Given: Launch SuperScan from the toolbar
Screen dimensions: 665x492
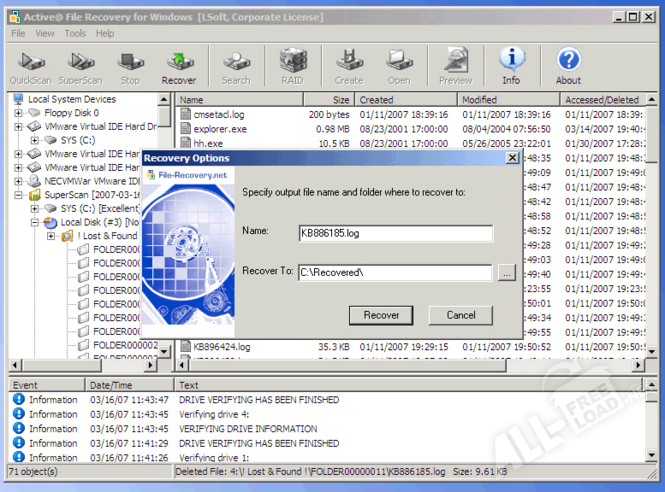Looking at the screenshot, I should [x=81, y=67].
